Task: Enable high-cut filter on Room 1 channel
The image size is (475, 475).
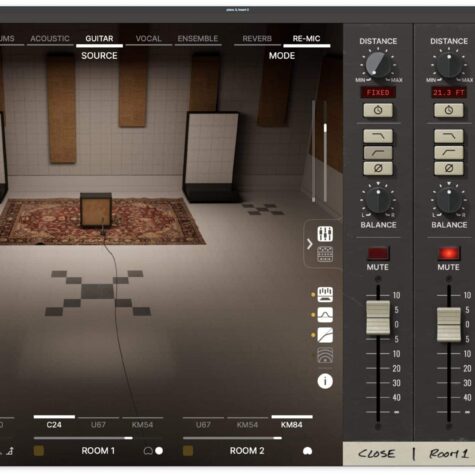Action: click(x=449, y=136)
